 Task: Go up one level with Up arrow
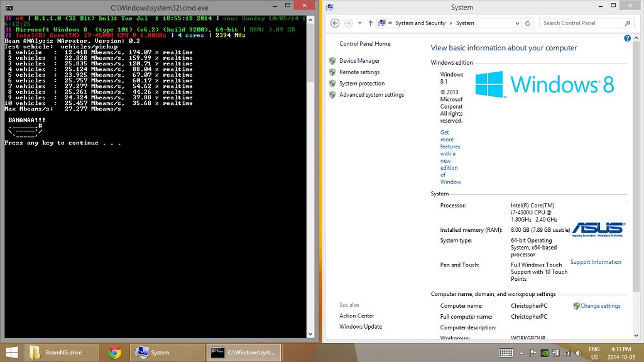tap(371, 23)
